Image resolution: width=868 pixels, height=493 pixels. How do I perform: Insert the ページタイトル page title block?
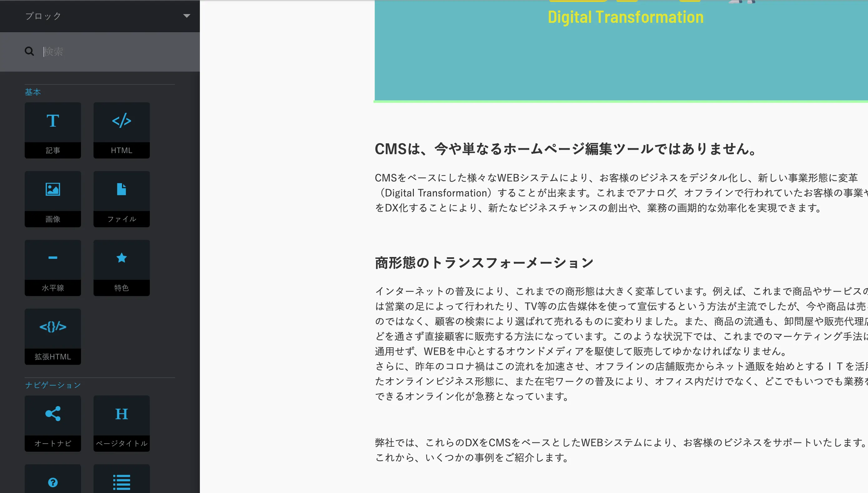(x=121, y=424)
